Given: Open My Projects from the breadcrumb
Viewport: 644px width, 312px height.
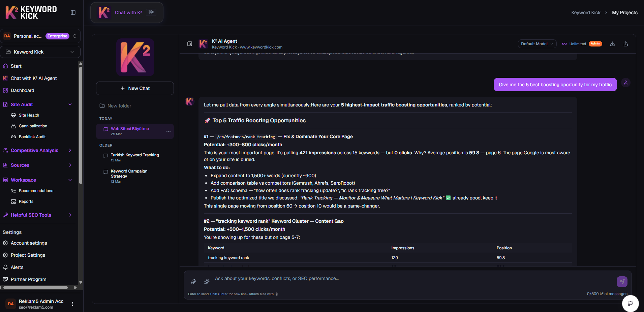Looking at the screenshot, I should [625, 12].
